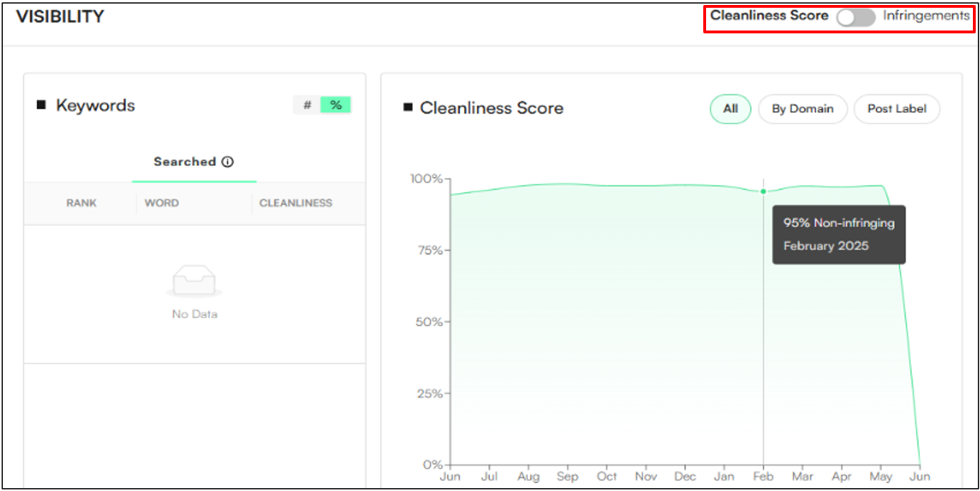Select the All chart filter
Image resolution: width=980 pixels, height=491 pixels.
730,109
